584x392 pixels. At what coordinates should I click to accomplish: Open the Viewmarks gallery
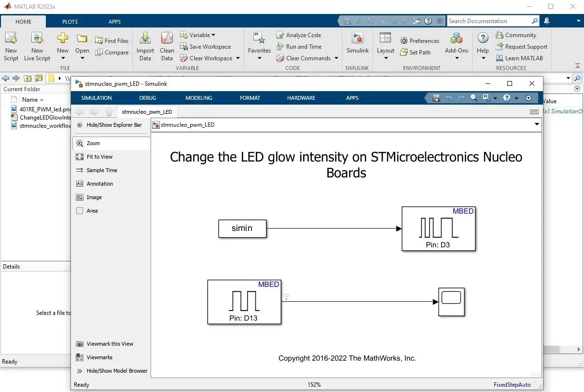click(94, 357)
